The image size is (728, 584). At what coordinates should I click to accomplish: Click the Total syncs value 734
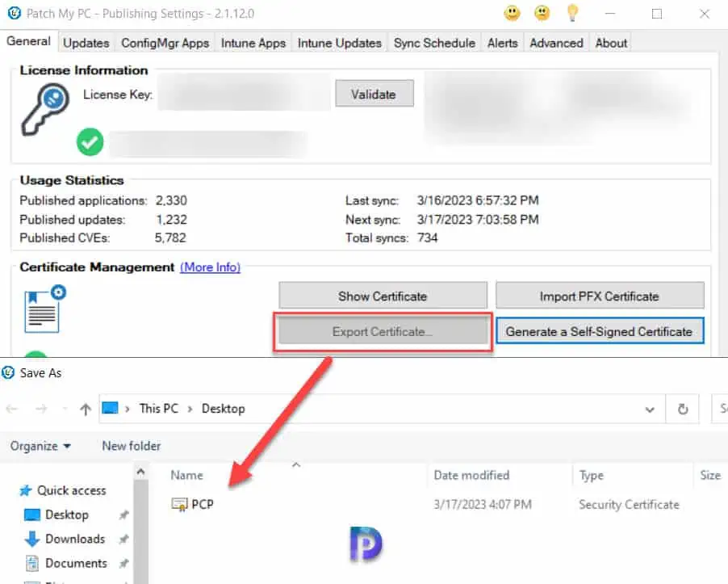[x=427, y=237]
